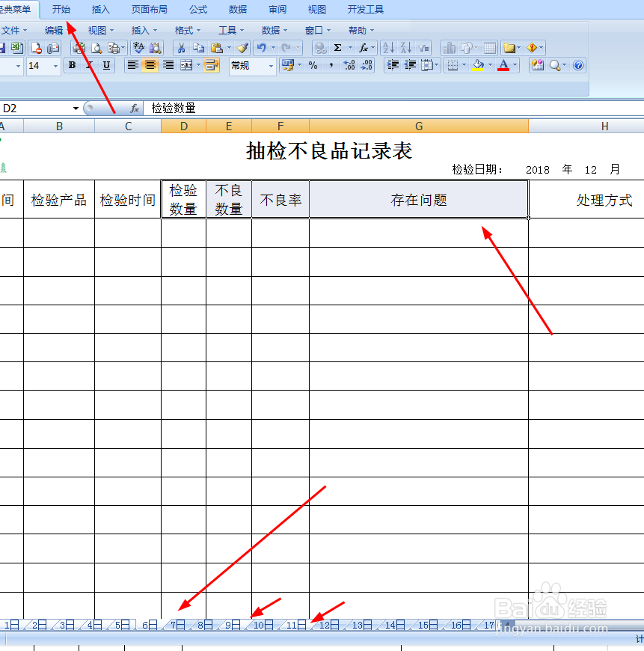Click the Undo arrow icon
This screenshot has height=651, width=644.
tap(261, 47)
